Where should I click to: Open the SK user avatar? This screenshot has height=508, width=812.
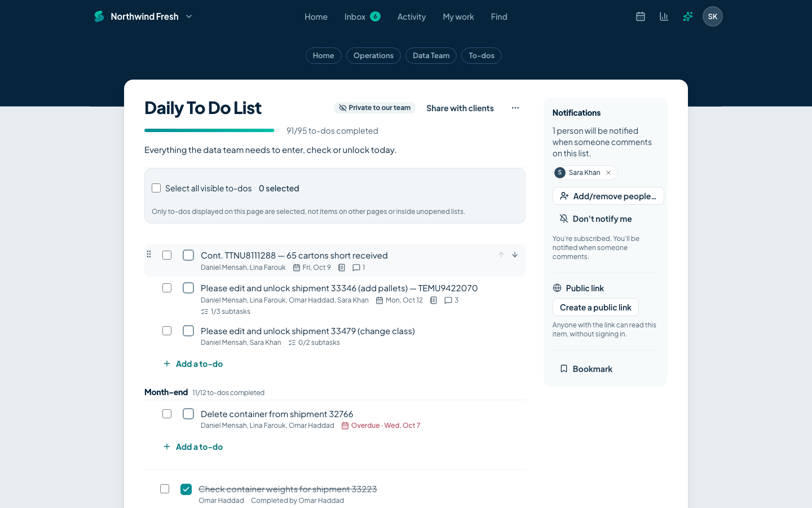tap(713, 16)
